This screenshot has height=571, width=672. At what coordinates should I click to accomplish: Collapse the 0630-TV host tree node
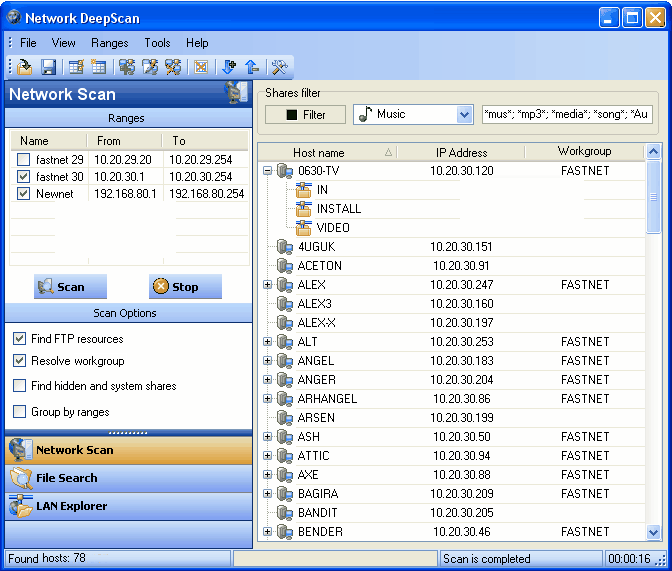[267, 171]
